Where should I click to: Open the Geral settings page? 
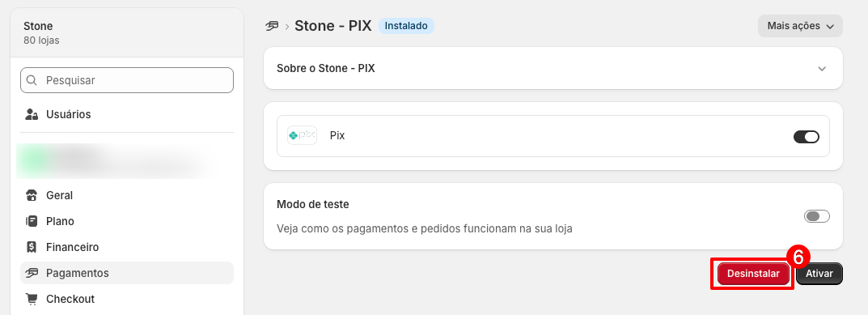pyautogui.click(x=127, y=196)
